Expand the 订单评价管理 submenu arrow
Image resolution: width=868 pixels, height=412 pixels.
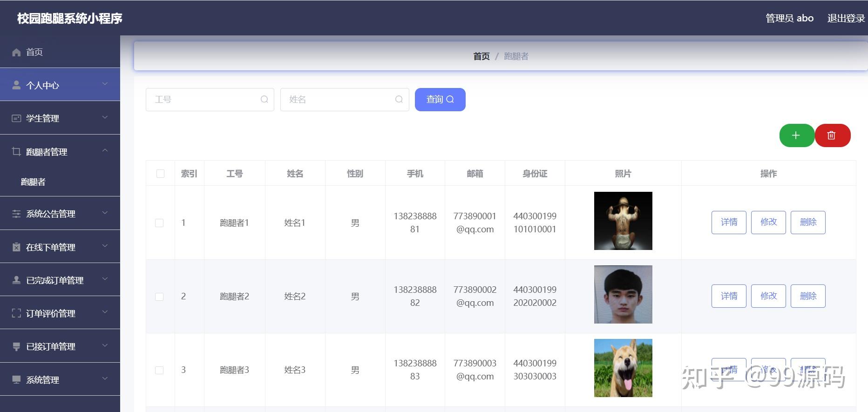[x=105, y=312]
